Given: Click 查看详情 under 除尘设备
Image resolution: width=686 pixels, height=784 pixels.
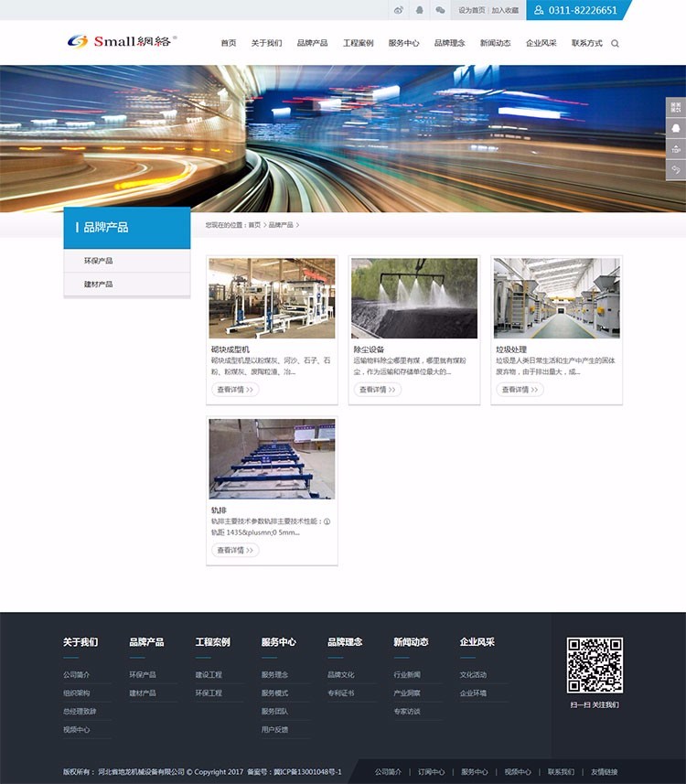Looking at the screenshot, I should point(378,390).
